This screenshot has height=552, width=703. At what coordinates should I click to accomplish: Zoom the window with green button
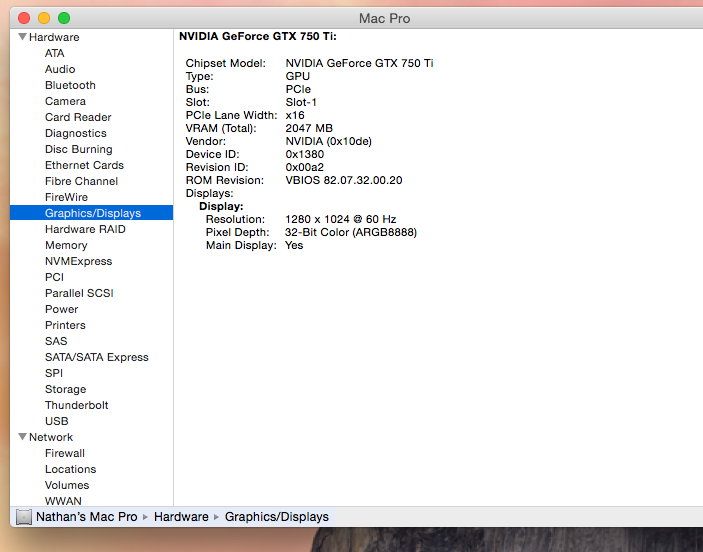pyautogui.click(x=64, y=18)
